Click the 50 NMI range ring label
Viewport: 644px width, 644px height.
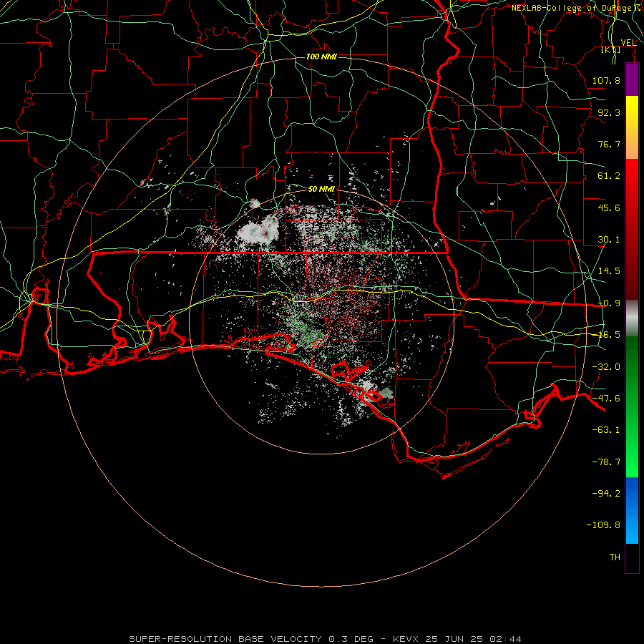[321, 189]
